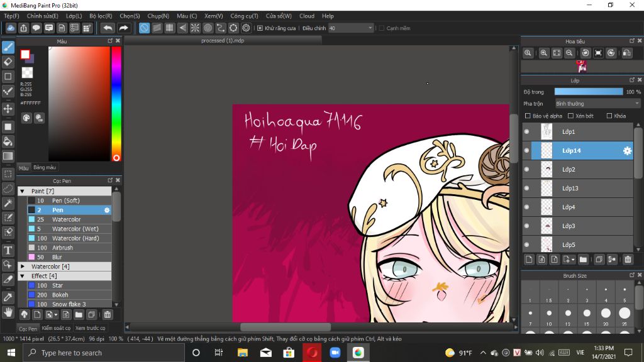Hide layer Lớp13 visibility dot
Image resolution: width=644 pixels, height=362 pixels.
click(527, 189)
